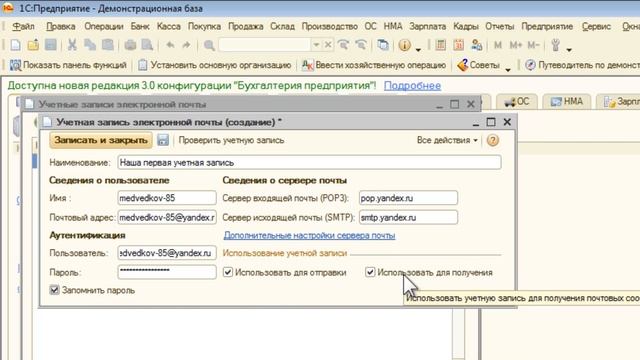Open the 'Все действия' dropdown

[447, 140]
